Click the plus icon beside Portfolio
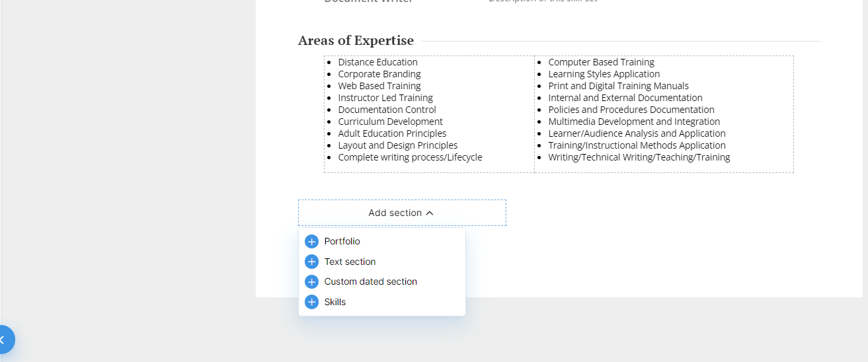Viewport: 868px width, 362px height. [x=311, y=242]
